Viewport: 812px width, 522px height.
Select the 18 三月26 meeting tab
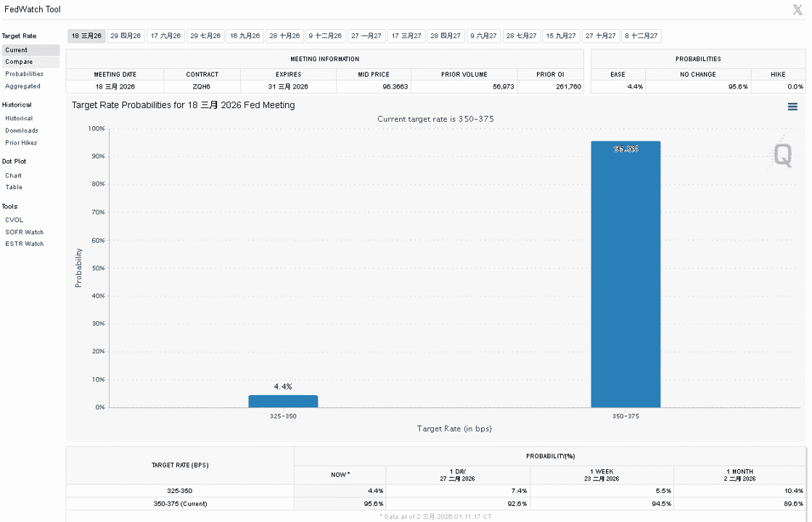[86, 36]
